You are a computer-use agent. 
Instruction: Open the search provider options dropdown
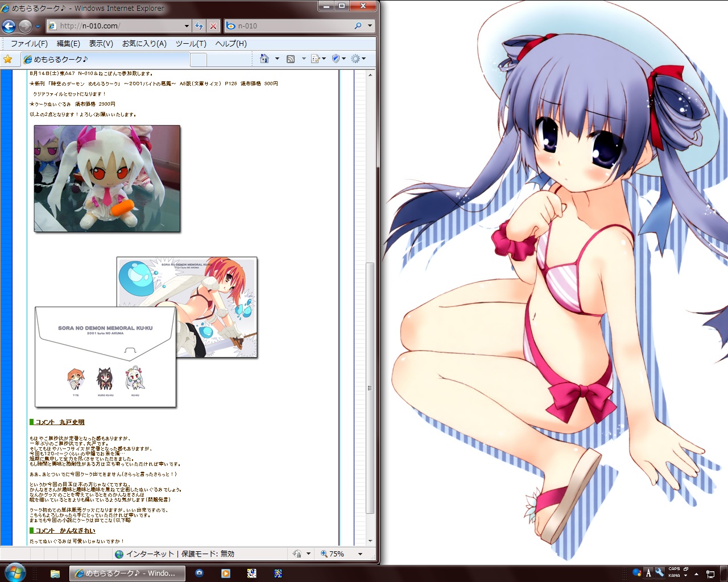tap(370, 26)
